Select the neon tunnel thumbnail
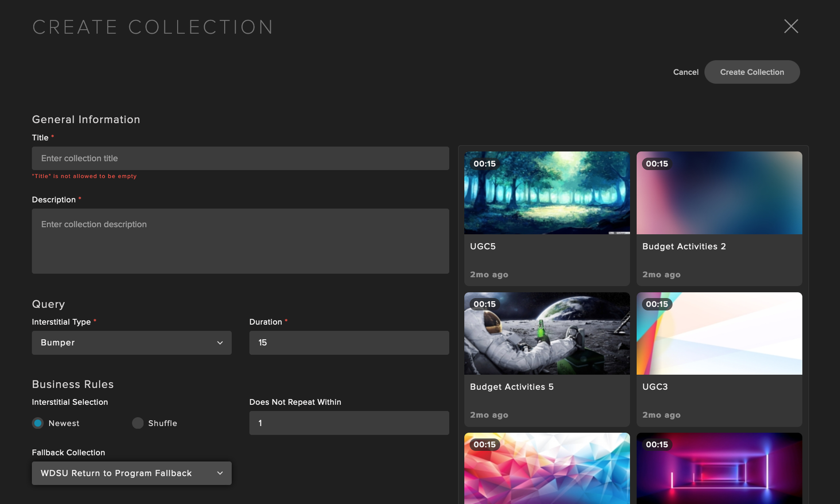Image resolution: width=840 pixels, height=504 pixels. click(x=719, y=469)
